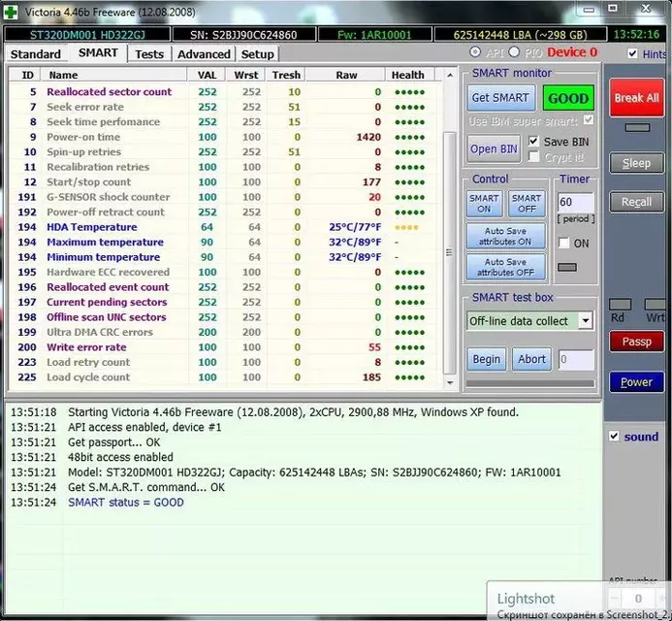Enable the Timer ON checkbox
Viewport: 672px width, 621px height.
click(564, 244)
